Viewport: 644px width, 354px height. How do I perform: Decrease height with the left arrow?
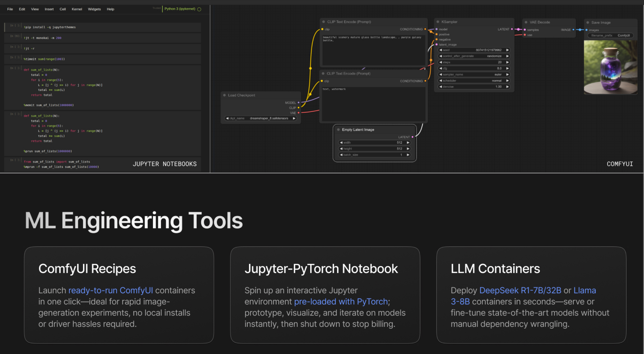click(341, 149)
